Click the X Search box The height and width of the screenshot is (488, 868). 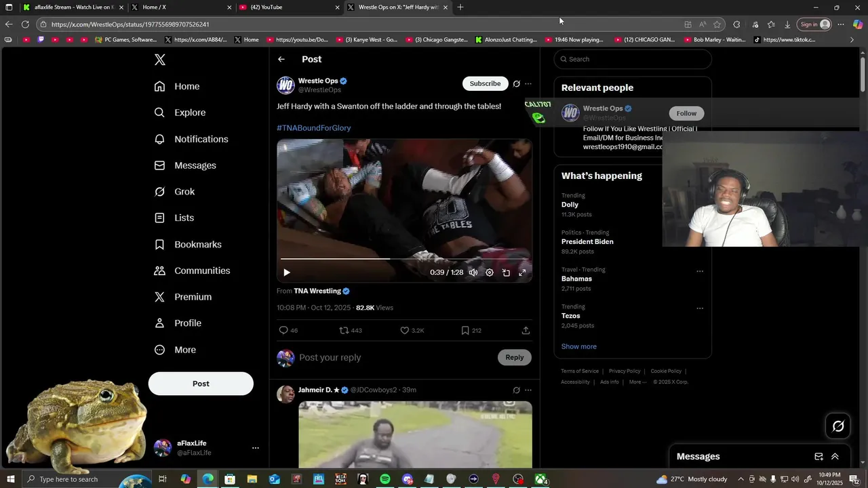(633, 59)
